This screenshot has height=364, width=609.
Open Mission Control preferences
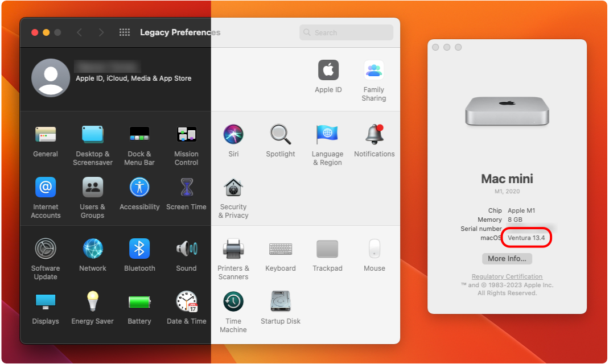[x=187, y=135]
